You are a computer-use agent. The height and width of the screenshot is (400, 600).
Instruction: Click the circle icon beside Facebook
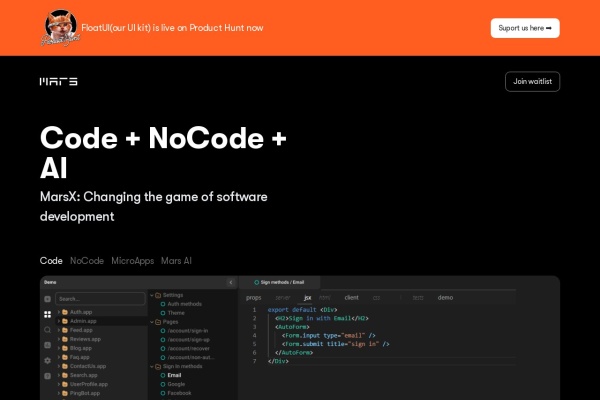pos(163,393)
